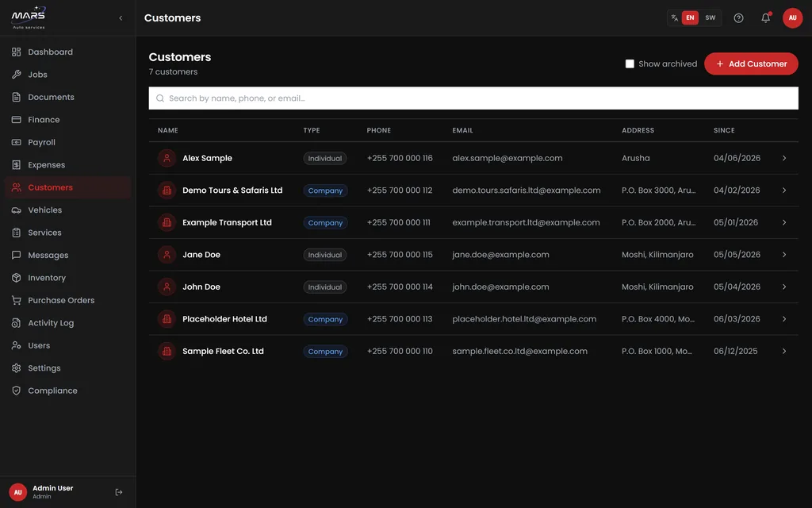Click Individual badge in Jane Doe row
Viewport: 812px width, 508px height.
click(324, 255)
